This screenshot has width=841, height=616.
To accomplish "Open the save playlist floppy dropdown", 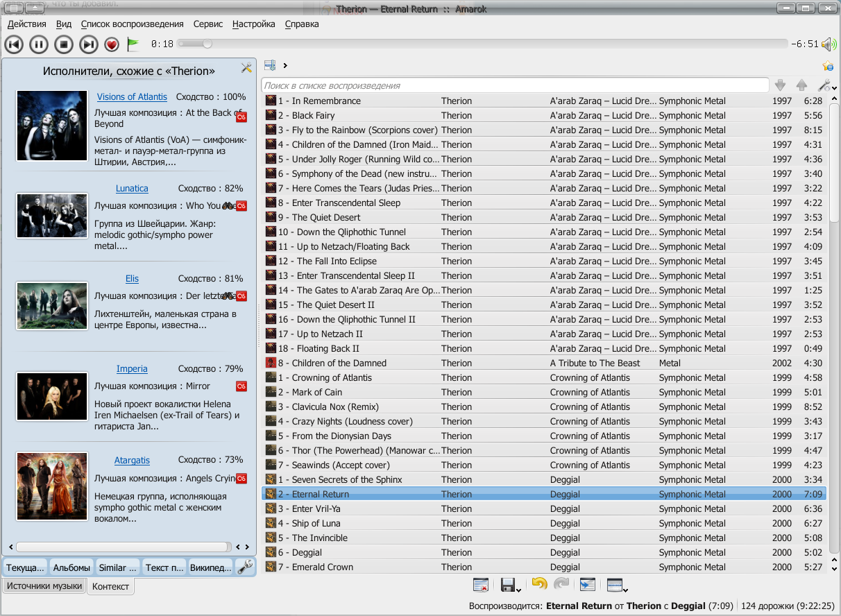I will coord(510,585).
